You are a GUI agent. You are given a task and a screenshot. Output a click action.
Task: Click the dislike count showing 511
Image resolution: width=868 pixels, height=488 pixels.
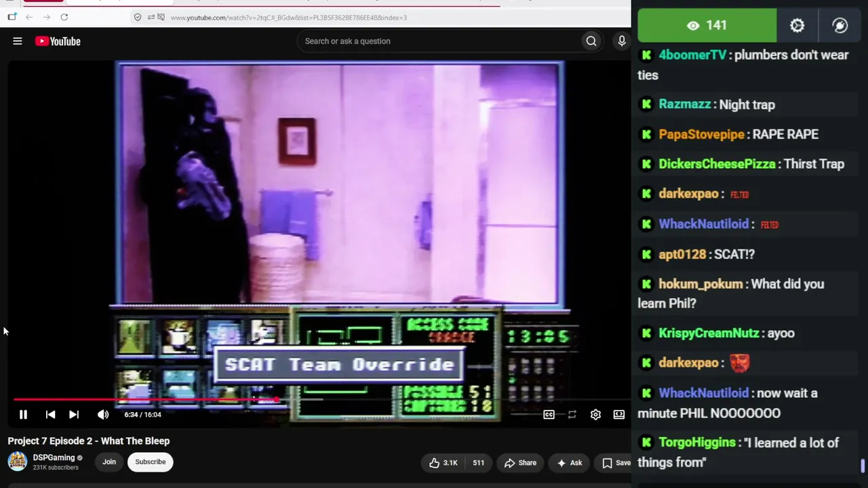[478, 463]
